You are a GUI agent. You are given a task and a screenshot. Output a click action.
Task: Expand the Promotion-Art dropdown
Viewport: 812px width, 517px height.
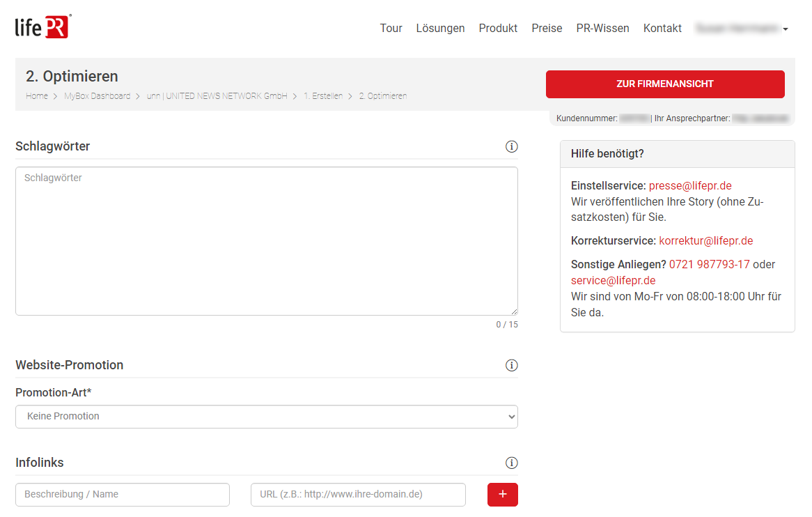pos(266,417)
